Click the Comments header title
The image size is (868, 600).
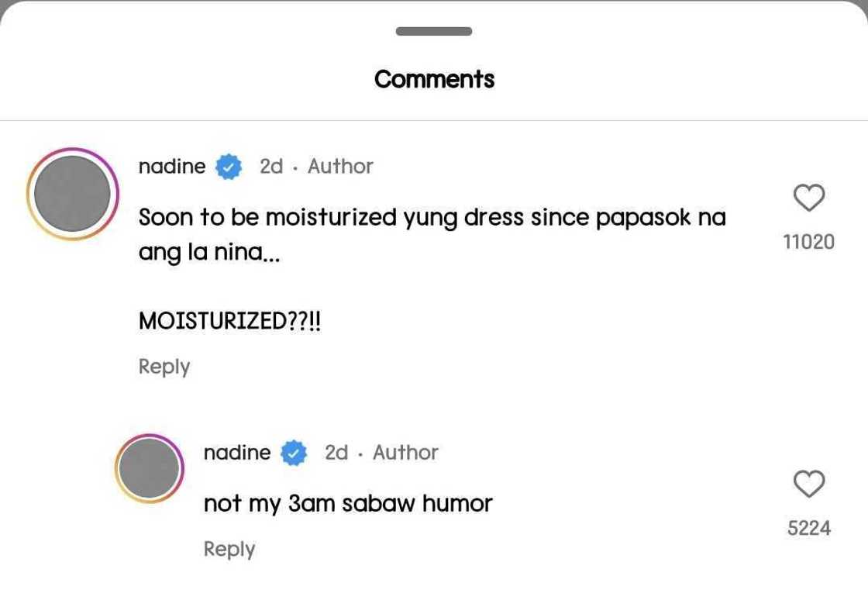click(434, 79)
